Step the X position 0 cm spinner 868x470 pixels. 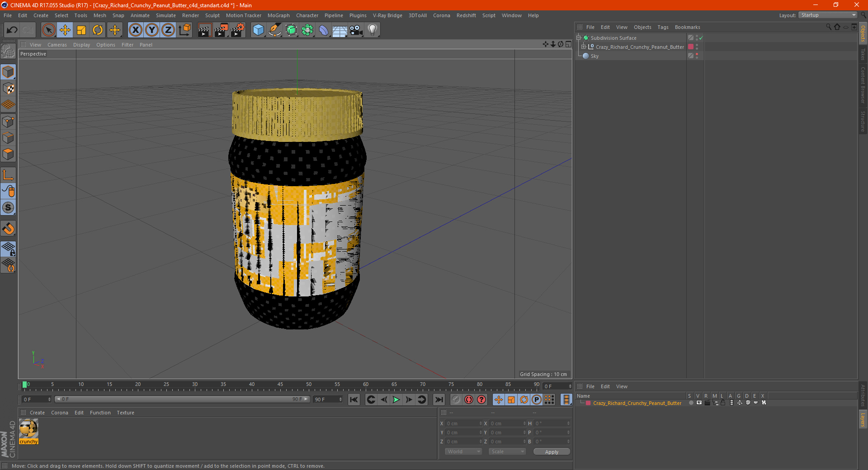pyautogui.click(x=481, y=423)
